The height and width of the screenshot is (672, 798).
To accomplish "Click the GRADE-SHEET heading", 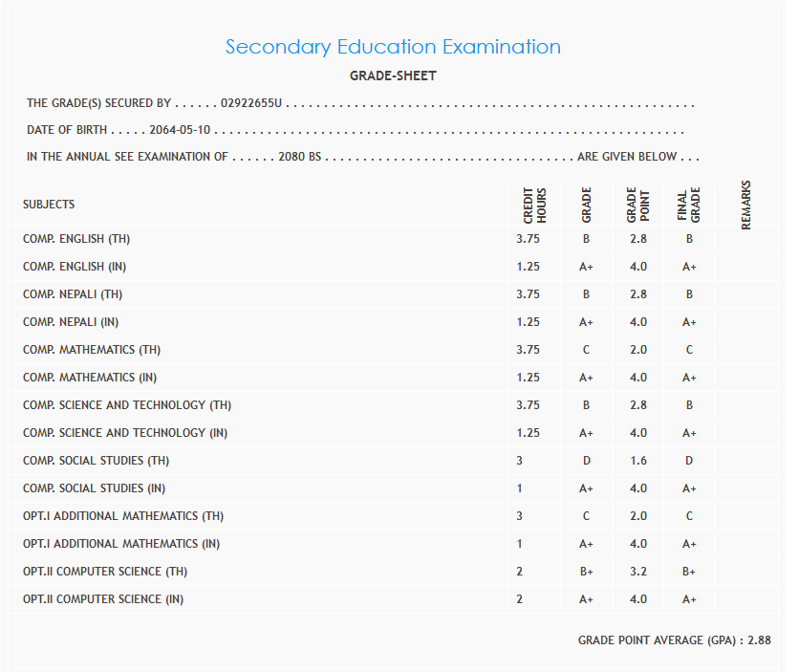I will click(394, 76).
